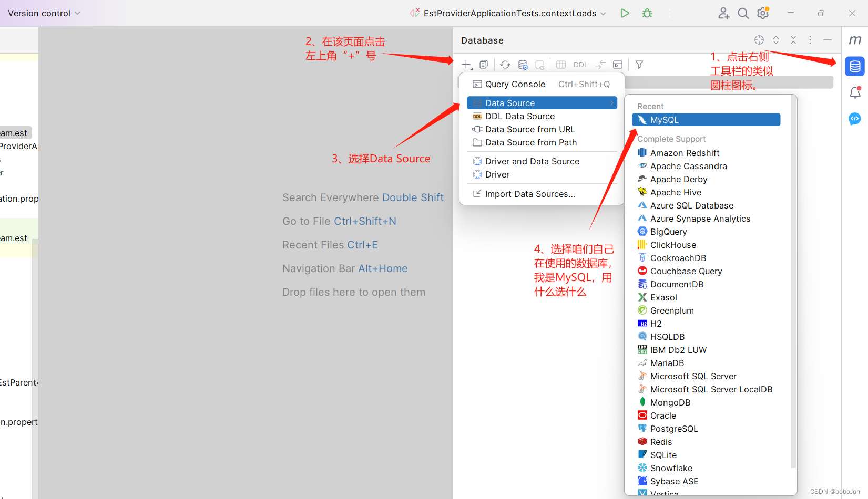Choose Azure SQL Database
The width and height of the screenshot is (868, 499).
(706, 205)
